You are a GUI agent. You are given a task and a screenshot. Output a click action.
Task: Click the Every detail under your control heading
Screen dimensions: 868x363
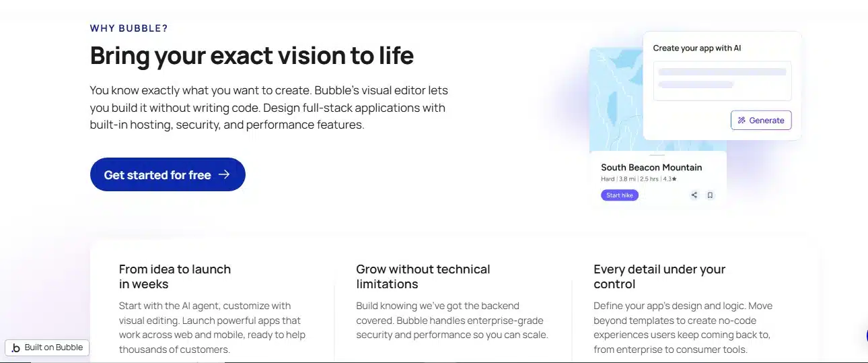click(x=659, y=276)
